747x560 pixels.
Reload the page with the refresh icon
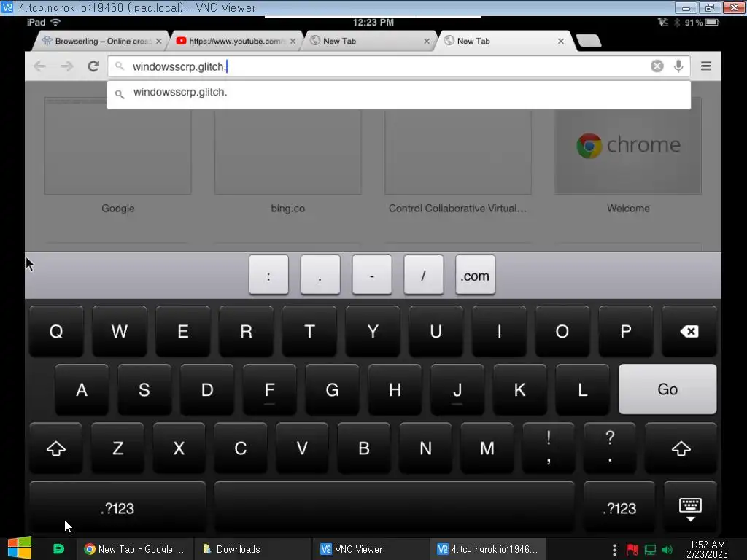[93, 66]
